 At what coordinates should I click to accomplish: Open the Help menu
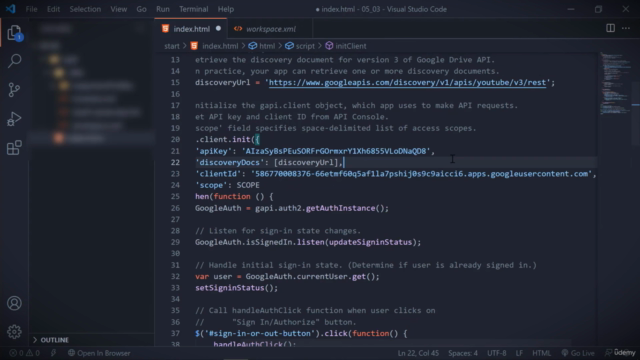(225, 9)
